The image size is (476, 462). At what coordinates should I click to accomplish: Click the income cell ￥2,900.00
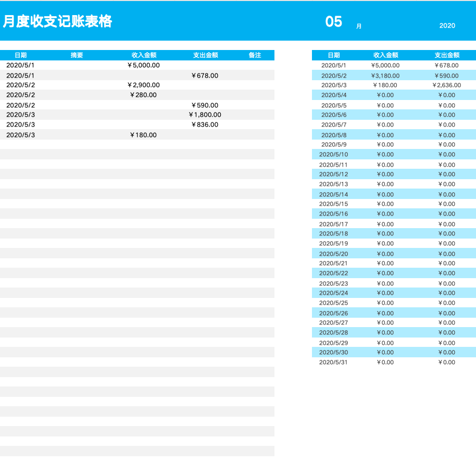143,85
